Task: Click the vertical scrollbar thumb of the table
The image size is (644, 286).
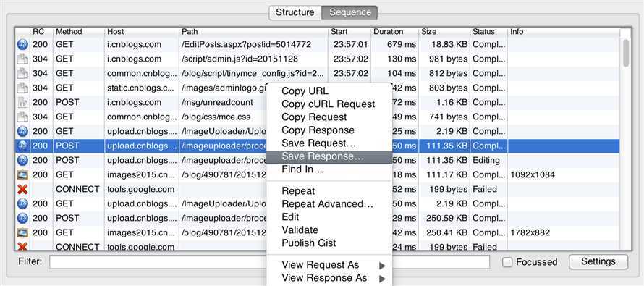Action: tap(625, 53)
